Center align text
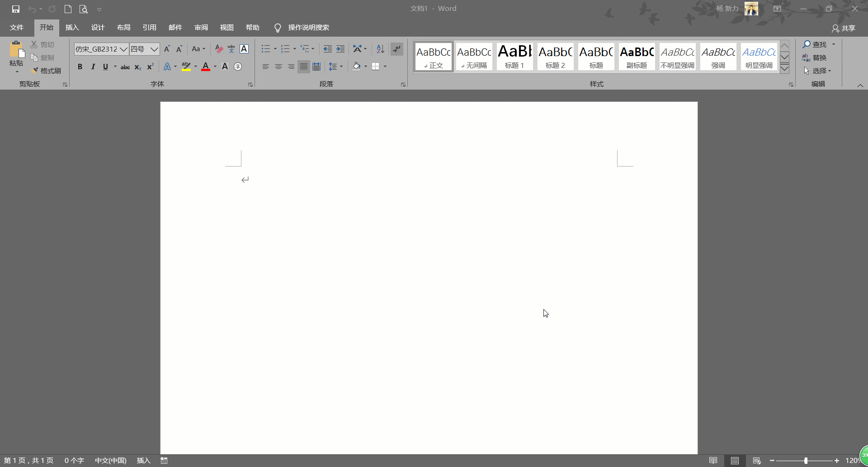Screen dimensions: 868x467 click(278, 67)
